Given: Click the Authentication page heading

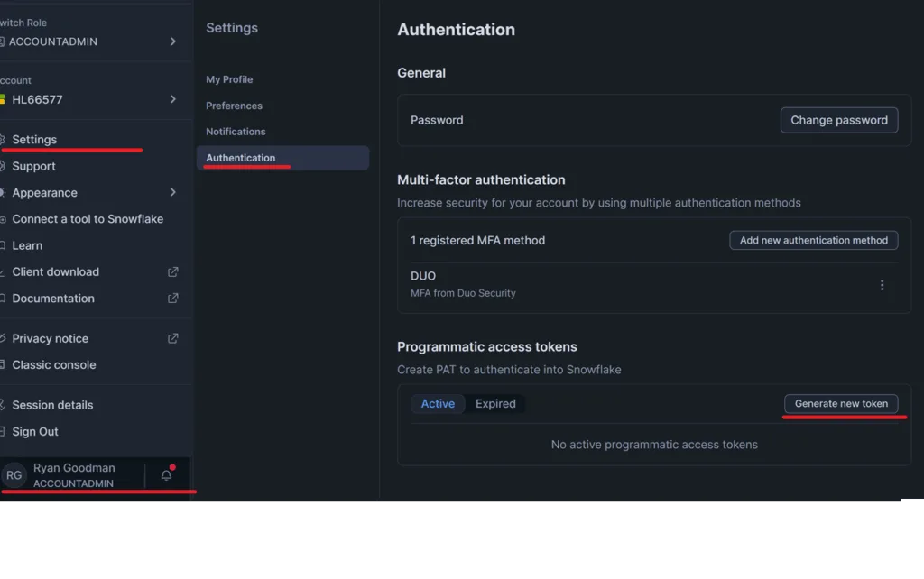Looking at the screenshot, I should coord(456,30).
